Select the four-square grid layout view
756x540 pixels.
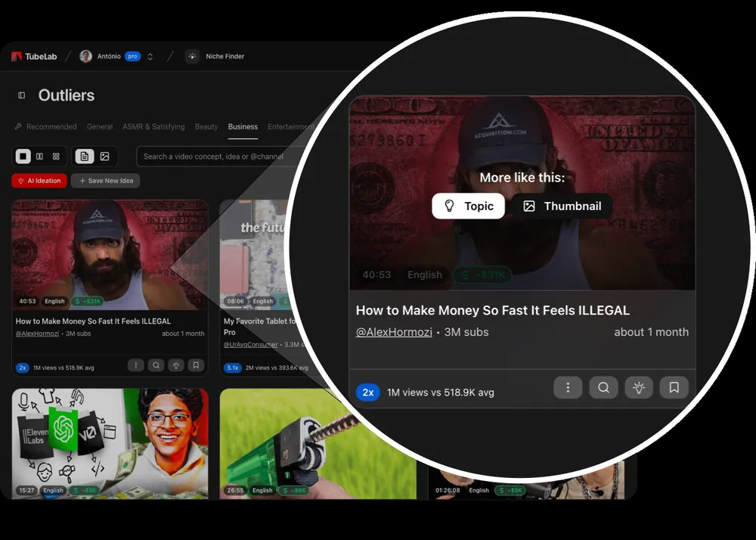click(56, 157)
